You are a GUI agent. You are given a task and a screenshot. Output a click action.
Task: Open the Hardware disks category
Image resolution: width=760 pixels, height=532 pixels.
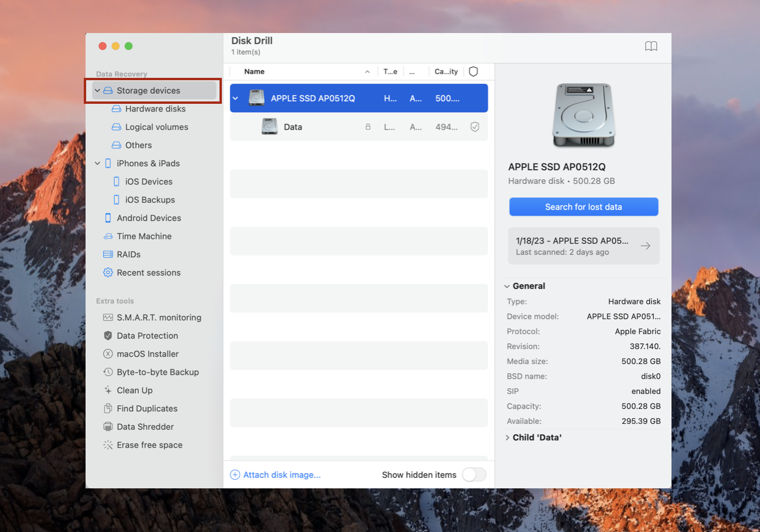(155, 109)
